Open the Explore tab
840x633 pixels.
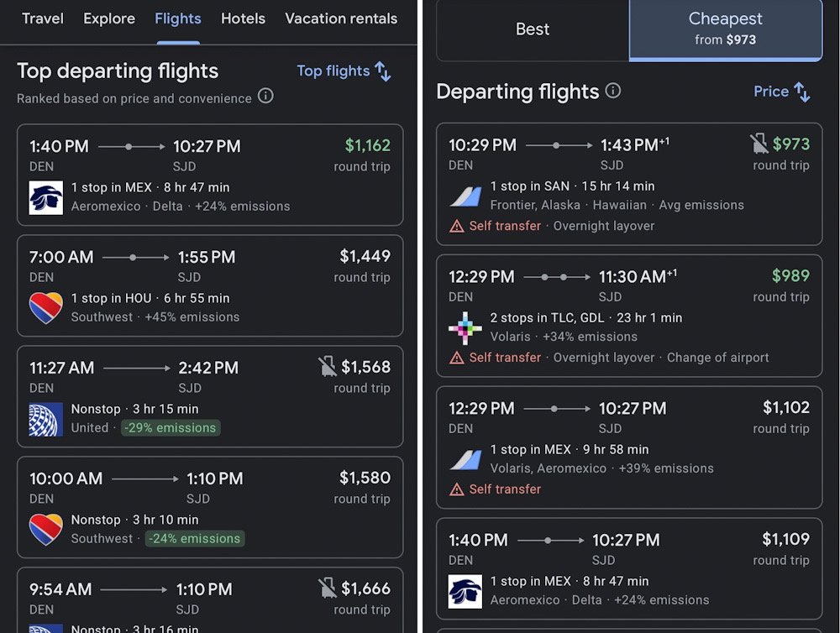pyautogui.click(x=109, y=18)
